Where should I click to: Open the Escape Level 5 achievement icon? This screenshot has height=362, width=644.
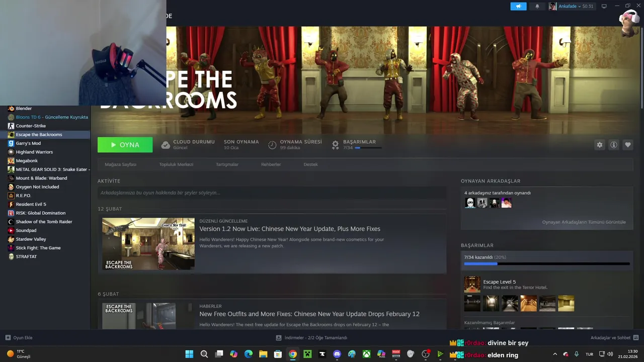tap(472, 284)
